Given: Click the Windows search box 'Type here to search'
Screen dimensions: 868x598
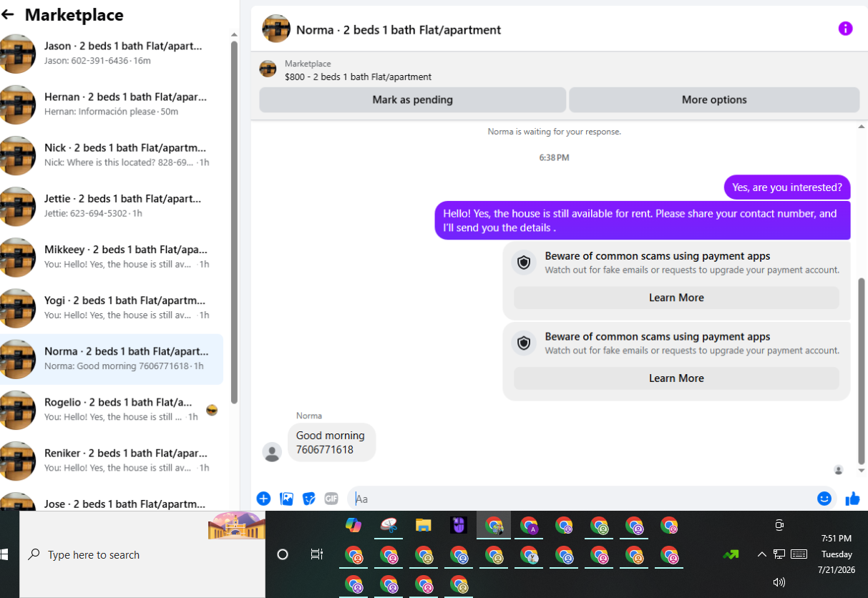Looking at the screenshot, I should (142, 554).
